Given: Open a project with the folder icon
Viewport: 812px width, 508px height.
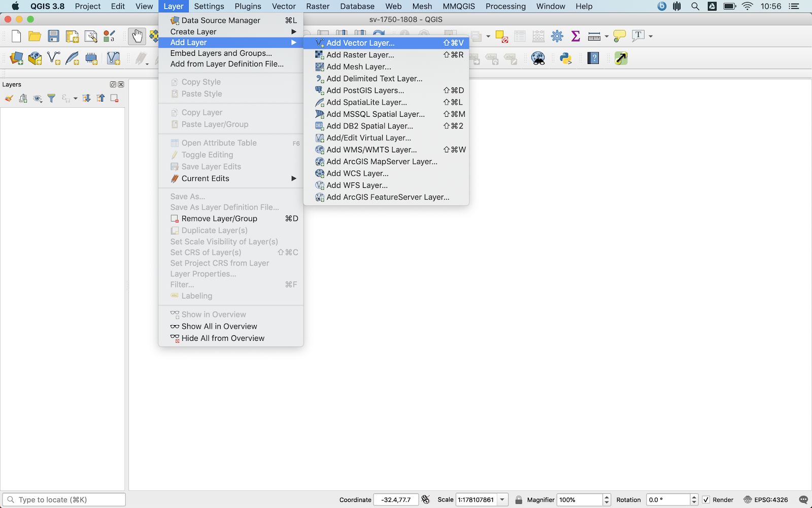Looking at the screenshot, I should (x=35, y=36).
